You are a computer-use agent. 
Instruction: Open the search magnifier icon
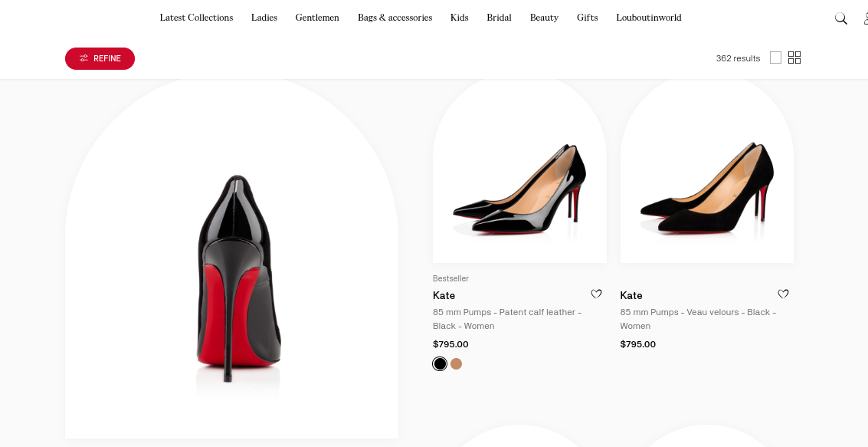(x=841, y=18)
